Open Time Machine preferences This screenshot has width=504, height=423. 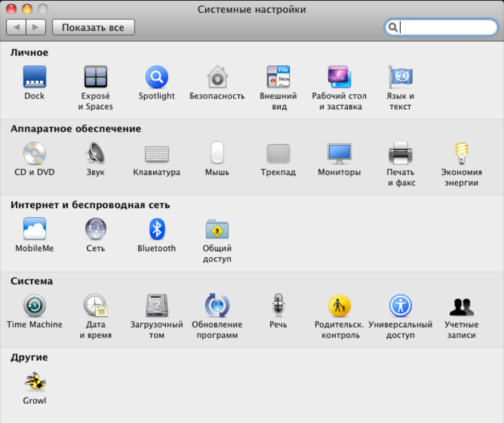(34, 306)
